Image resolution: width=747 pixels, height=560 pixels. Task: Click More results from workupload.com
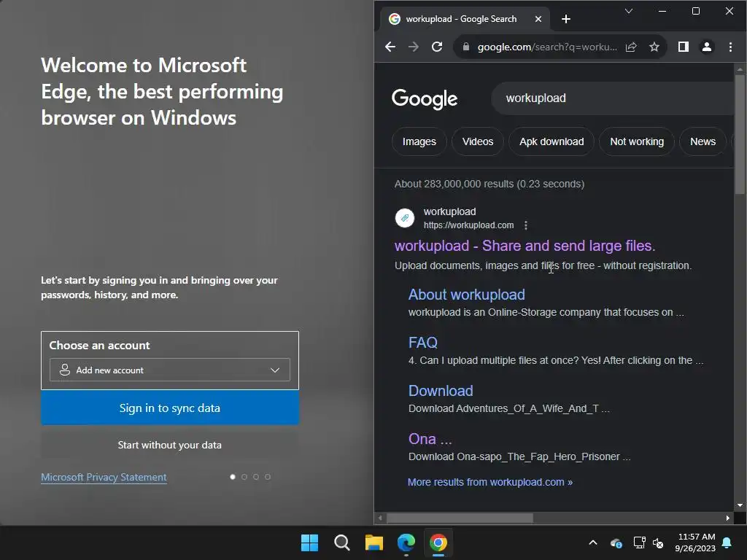click(x=489, y=482)
